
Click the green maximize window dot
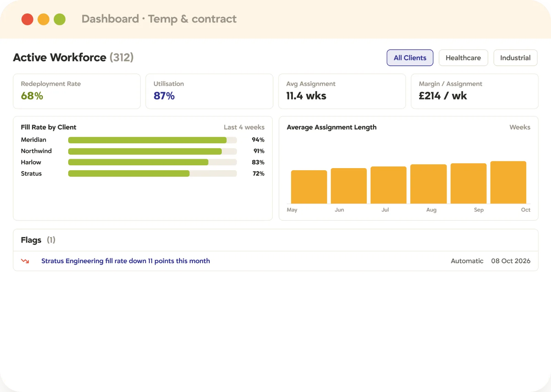60,19
